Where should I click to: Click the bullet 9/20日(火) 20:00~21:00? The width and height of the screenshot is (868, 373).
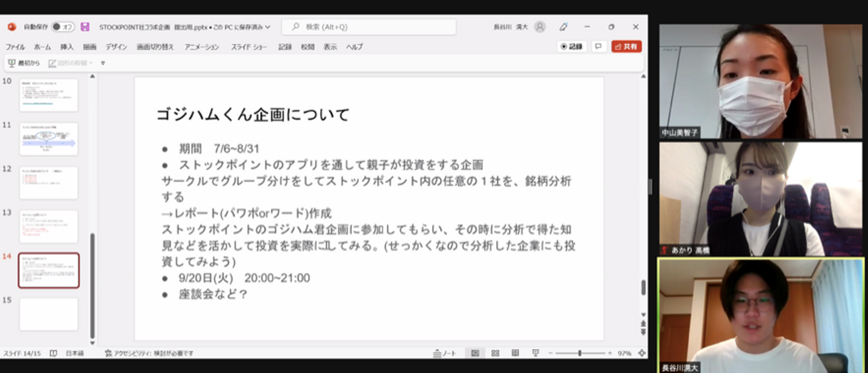tap(244, 278)
